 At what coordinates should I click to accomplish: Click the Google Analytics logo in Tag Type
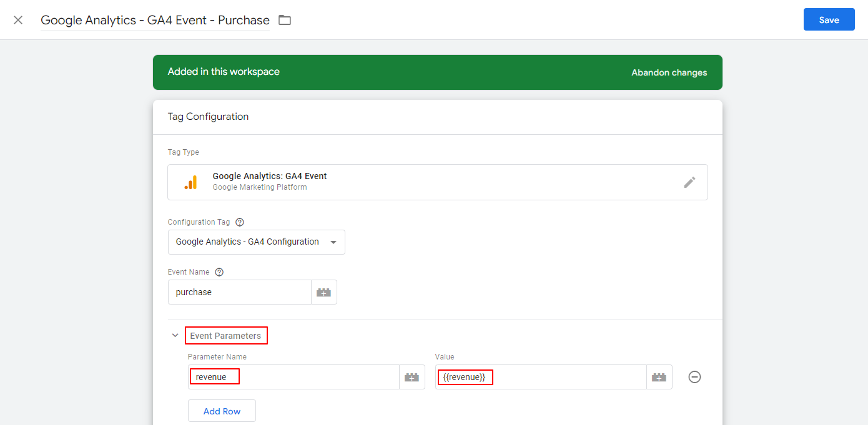pyautogui.click(x=191, y=182)
